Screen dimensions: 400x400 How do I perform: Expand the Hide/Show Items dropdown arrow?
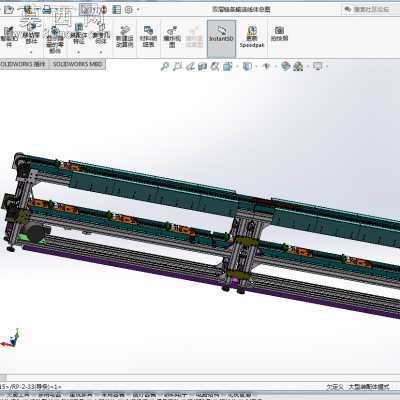pos(275,67)
